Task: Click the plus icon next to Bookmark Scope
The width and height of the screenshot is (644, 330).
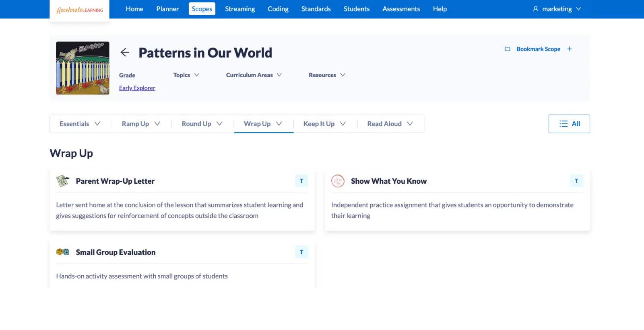Action: click(x=570, y=49)
